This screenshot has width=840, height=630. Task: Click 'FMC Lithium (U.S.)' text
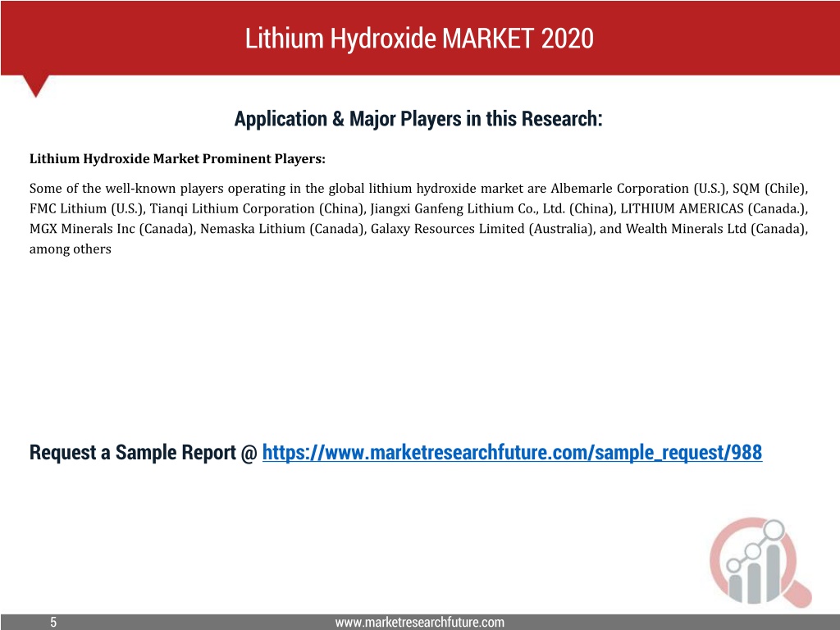click(x=85, y=209)
